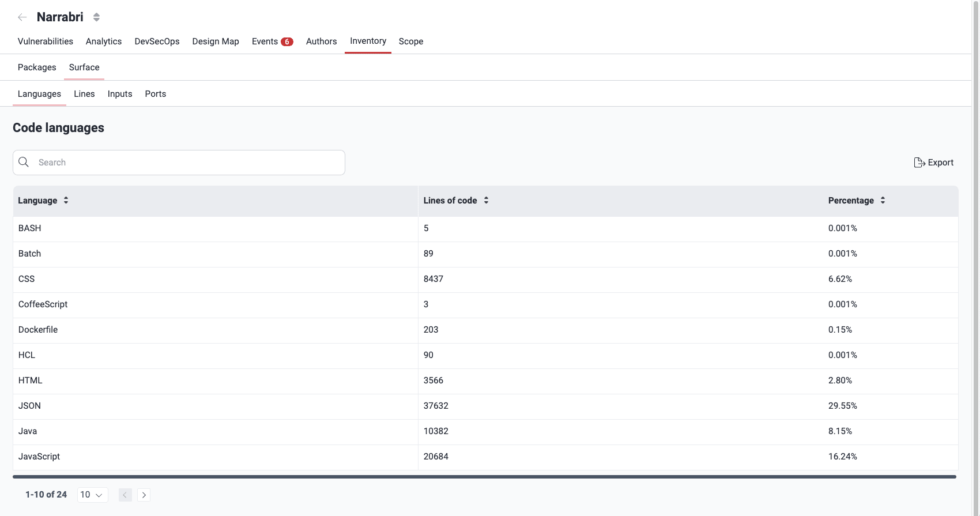The image size is (980, 516).
Task: Open the Scope tab
Action: tap(411, 42)
